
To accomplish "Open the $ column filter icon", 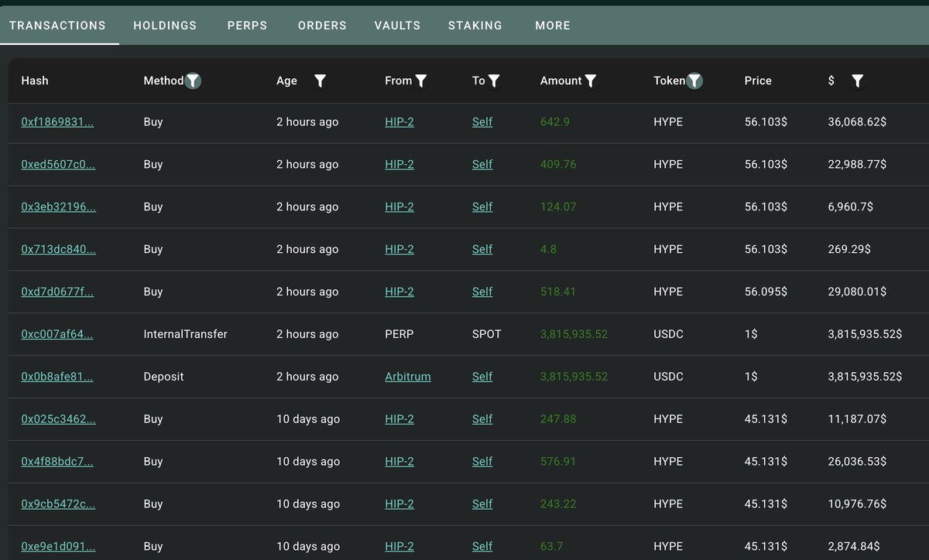I will point(857,80).
